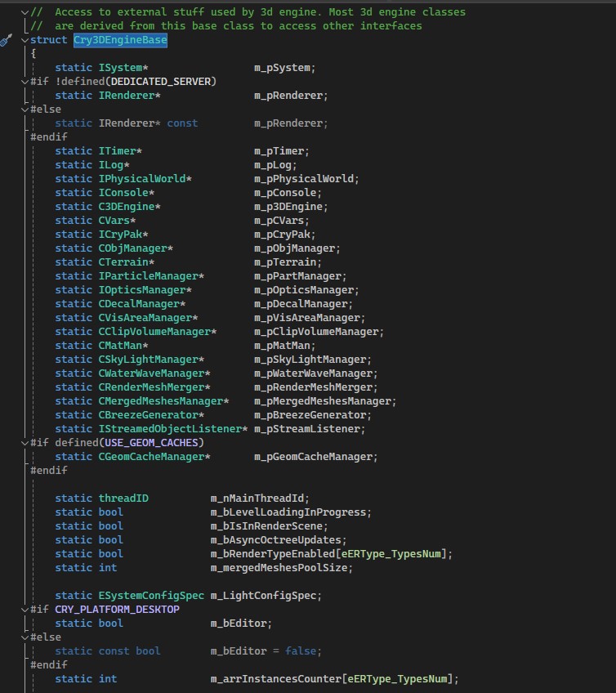
Task: Place cursor on CGeomCacheManager type
Action: click(x=151, y=457)
